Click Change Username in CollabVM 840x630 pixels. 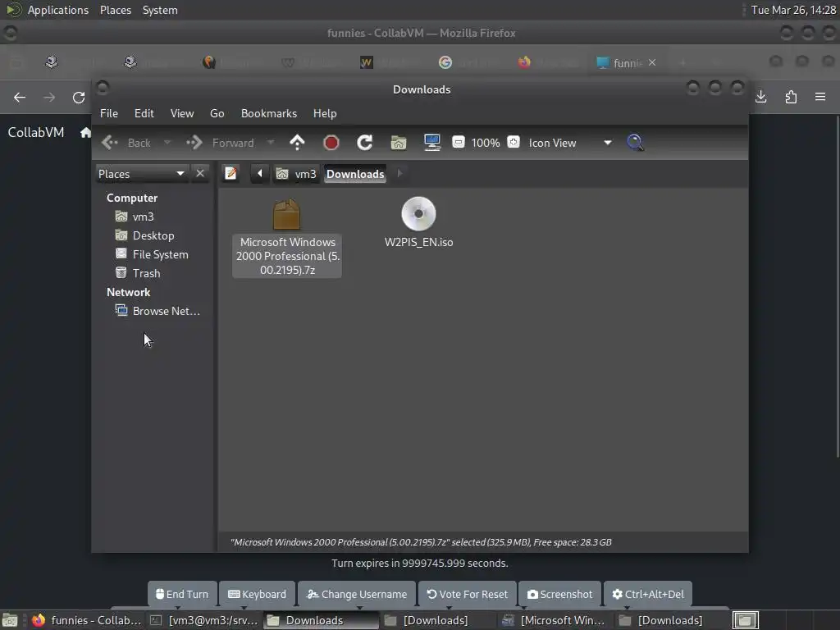357,594
